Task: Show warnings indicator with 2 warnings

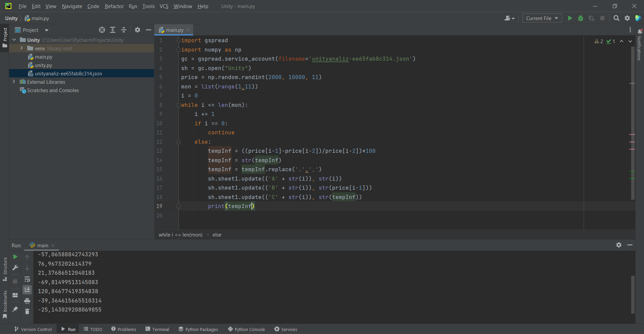Action: [599, 41]
